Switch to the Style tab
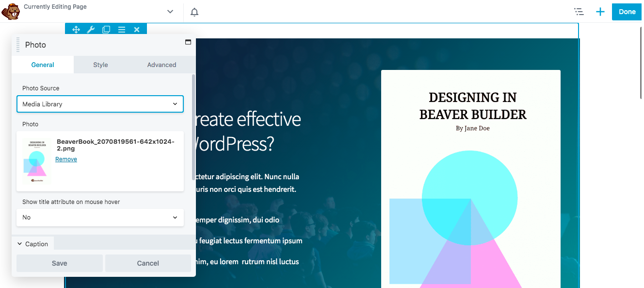The image size is (644, 288). pos(100,65)
